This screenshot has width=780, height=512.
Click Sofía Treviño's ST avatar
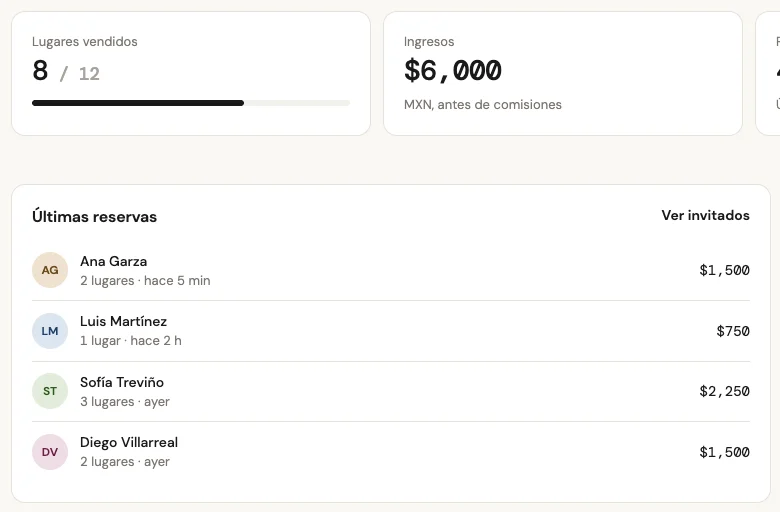(x=50, y=391)
